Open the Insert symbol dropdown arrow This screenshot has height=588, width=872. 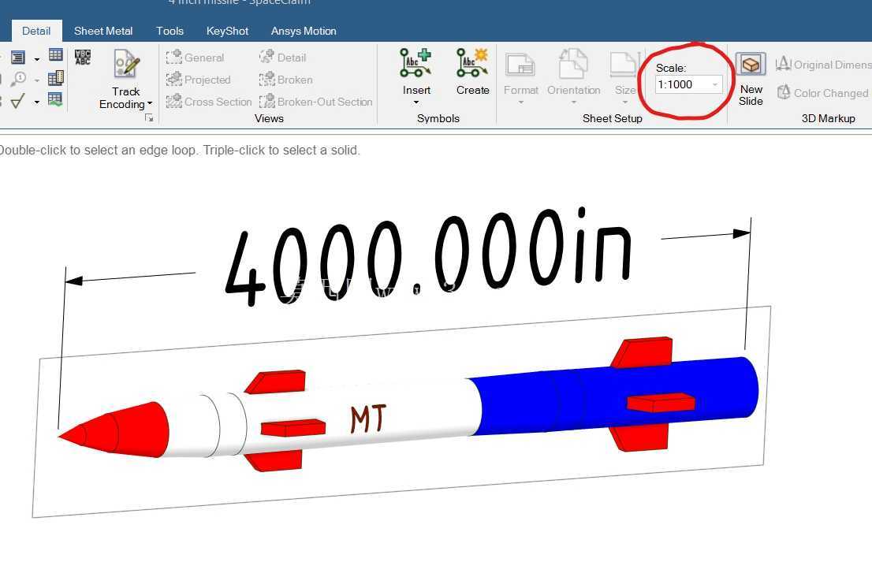pos(416,102)
